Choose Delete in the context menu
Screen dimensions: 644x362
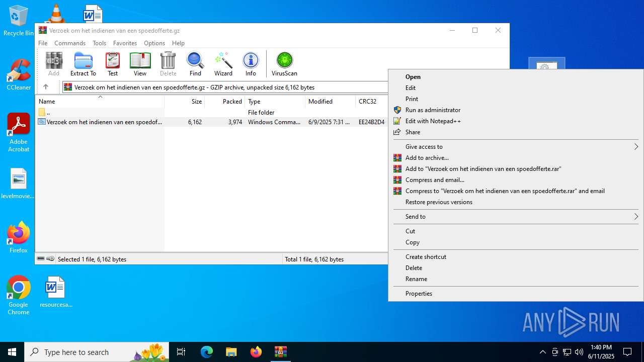pos(516,268)
